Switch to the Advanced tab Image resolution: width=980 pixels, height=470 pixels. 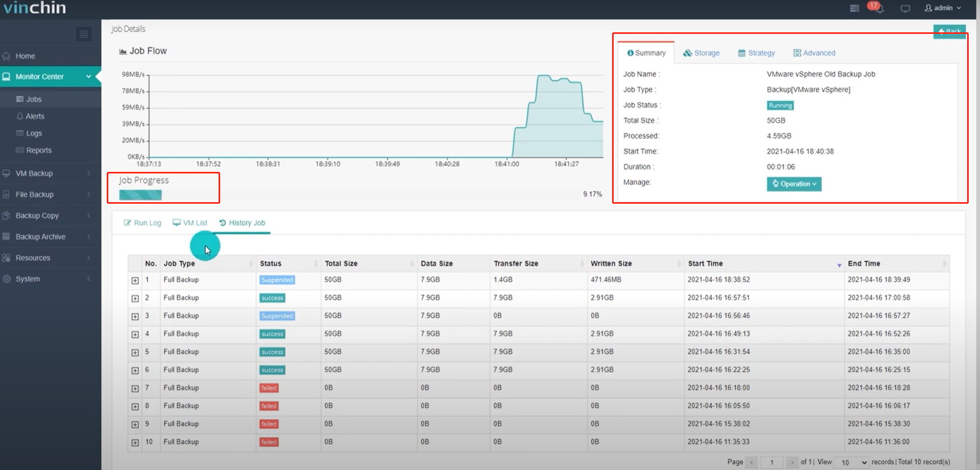814,53
